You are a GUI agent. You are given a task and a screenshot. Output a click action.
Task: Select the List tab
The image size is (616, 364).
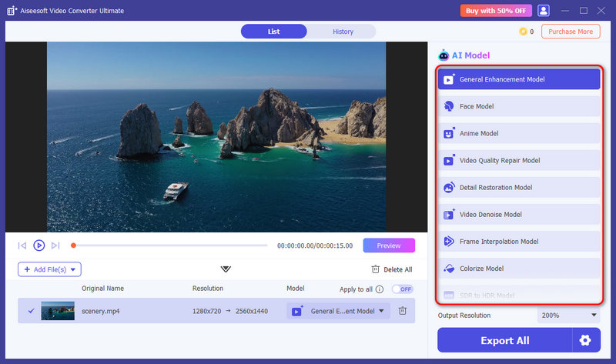[273, 32]
